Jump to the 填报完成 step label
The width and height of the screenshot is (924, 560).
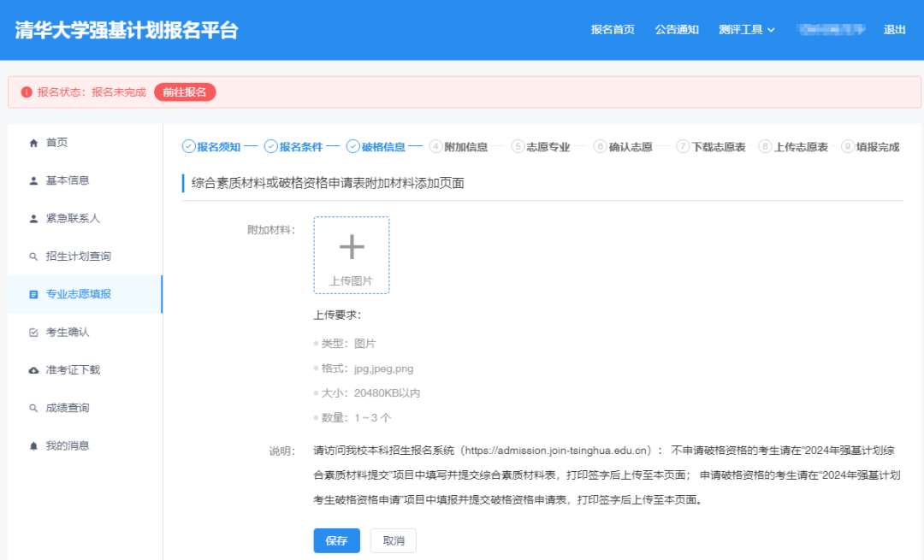(878, 147)
